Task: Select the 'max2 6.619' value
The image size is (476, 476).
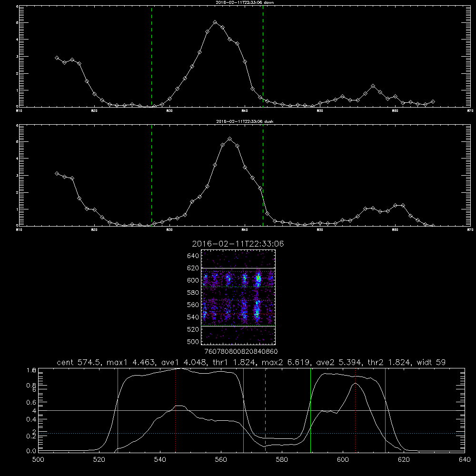Action: coord(285,362)
